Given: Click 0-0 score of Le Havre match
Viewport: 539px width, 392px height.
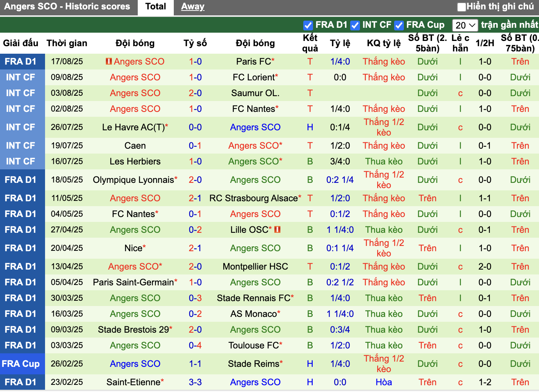Looking at the screenshot, I should (x=195, y=127).
